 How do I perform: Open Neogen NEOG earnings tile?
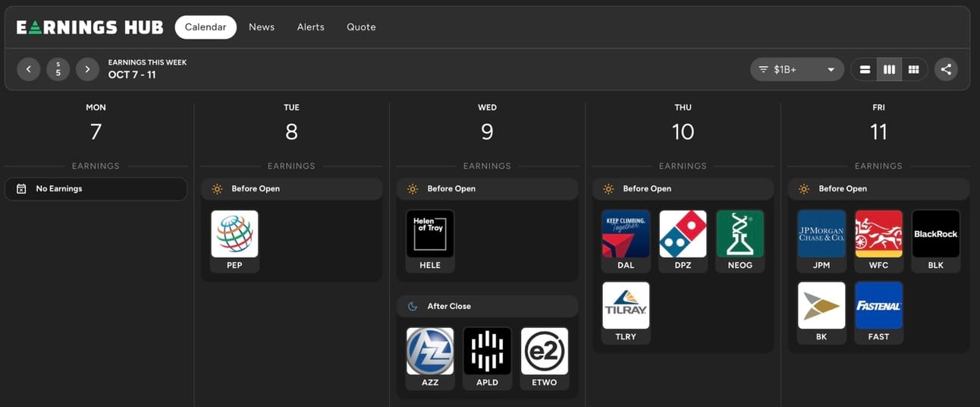point(740,241)
